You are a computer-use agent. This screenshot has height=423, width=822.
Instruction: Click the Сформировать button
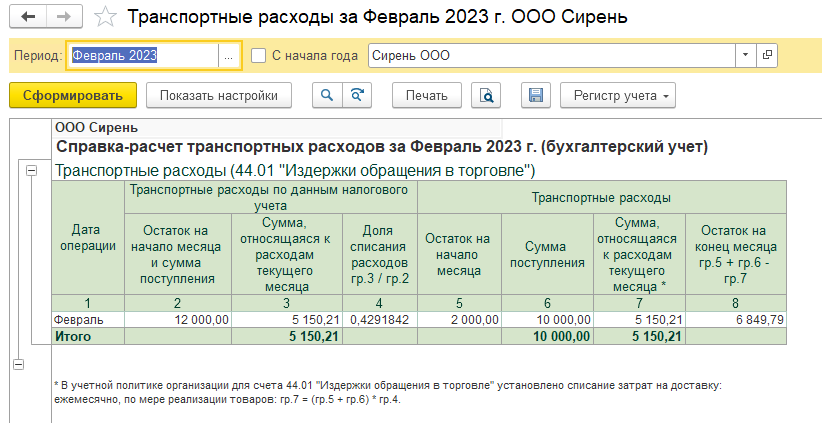click(x=73, y=95)
